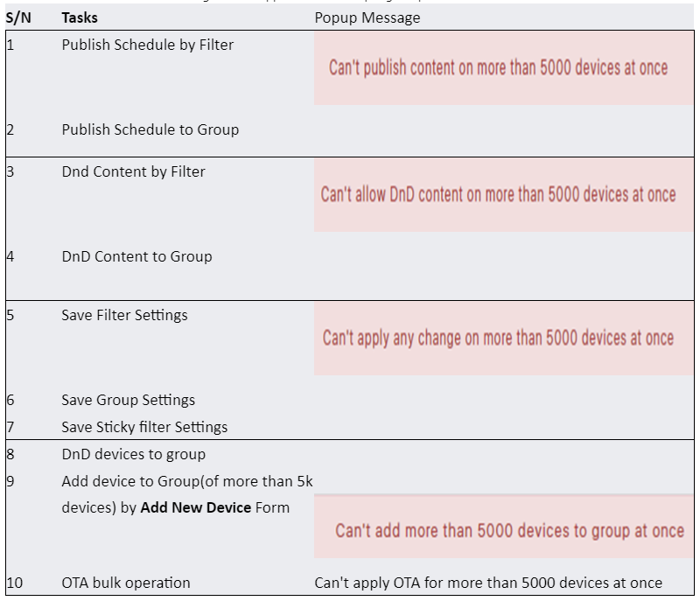Click serial number 10 in the table
The image size is (700, 601).
click(x=14, y=584)
